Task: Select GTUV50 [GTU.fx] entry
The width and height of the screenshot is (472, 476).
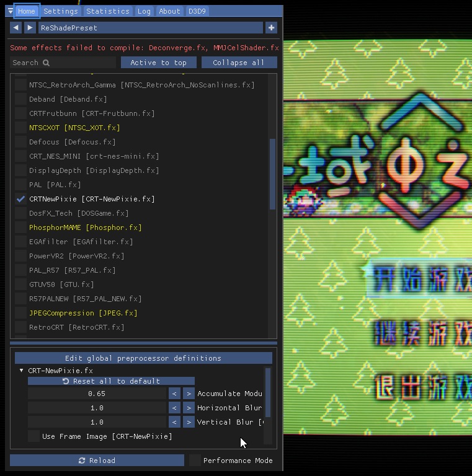Action: 61,284
